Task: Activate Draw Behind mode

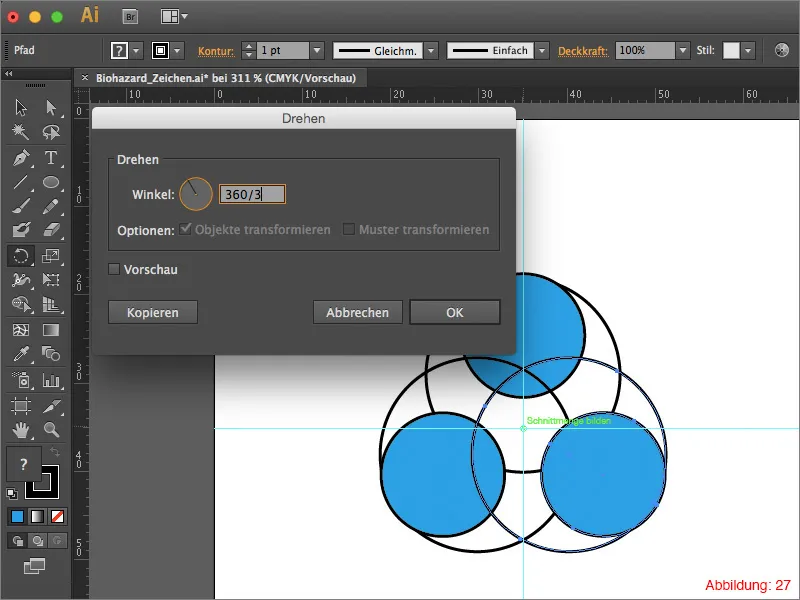Action: 37,540
